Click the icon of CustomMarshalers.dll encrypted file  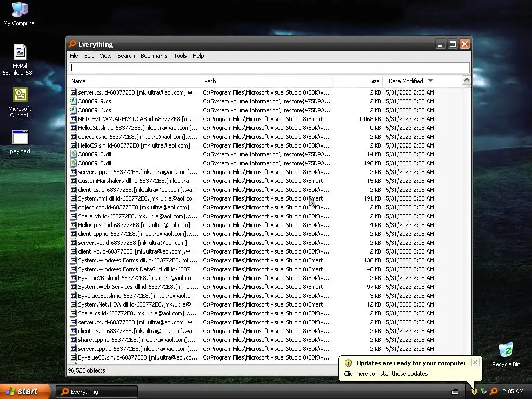(73, 180)
